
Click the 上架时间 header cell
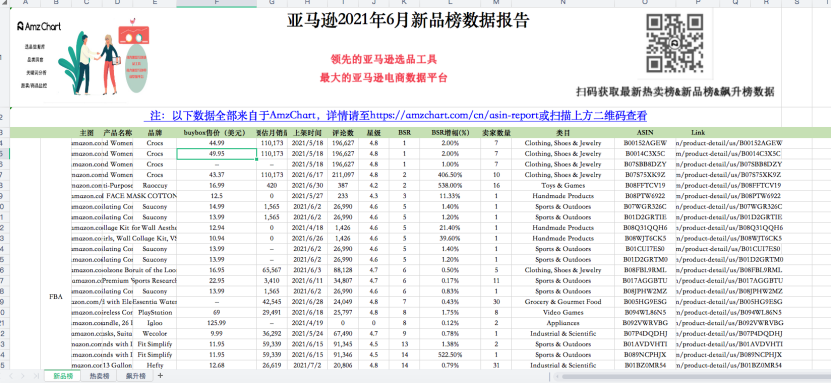(307, 132)
